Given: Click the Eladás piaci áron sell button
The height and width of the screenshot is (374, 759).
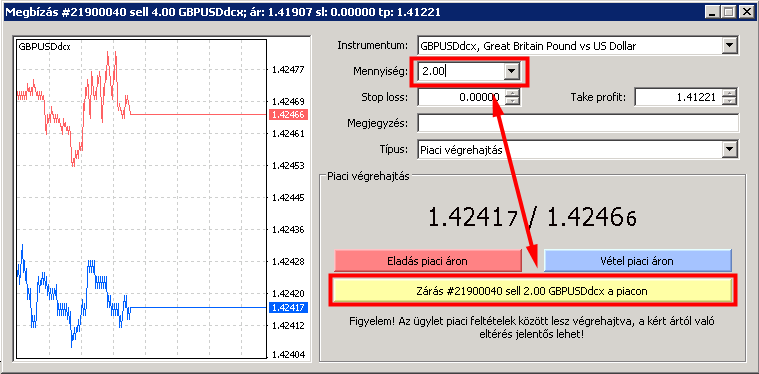Looking at the screenshot, I should coord(427,261).
